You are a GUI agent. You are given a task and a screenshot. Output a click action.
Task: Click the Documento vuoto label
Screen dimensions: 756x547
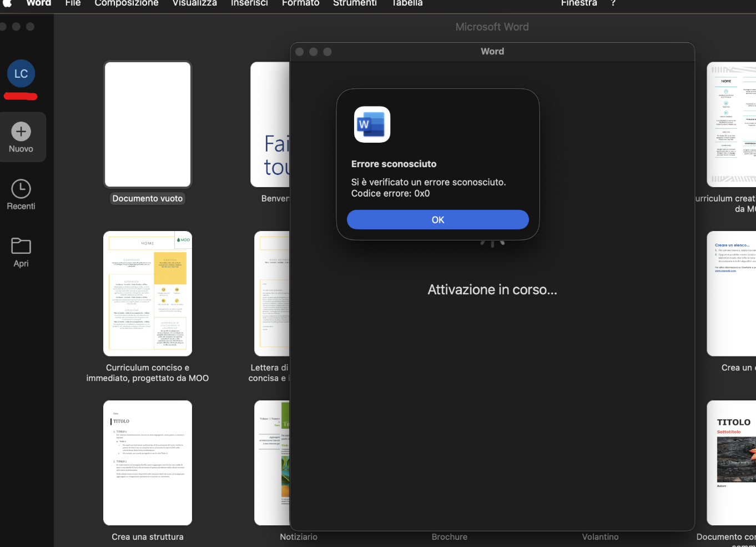point(148,198)
